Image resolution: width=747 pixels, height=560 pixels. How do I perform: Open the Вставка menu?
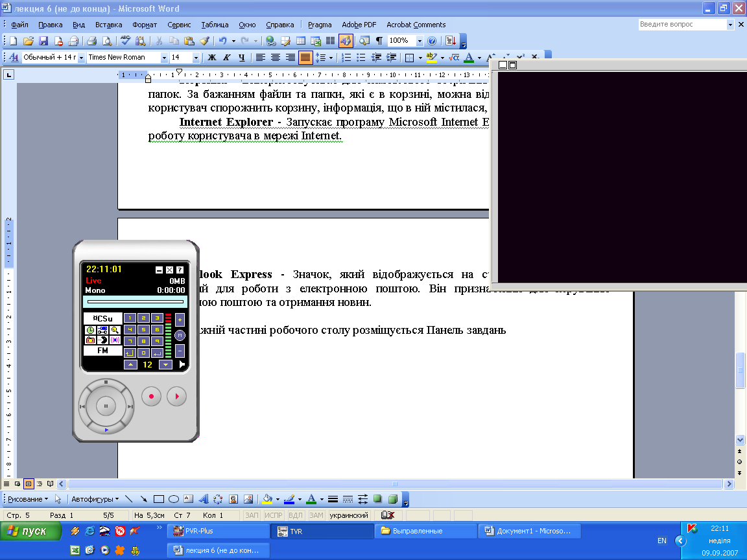[109, 25]
